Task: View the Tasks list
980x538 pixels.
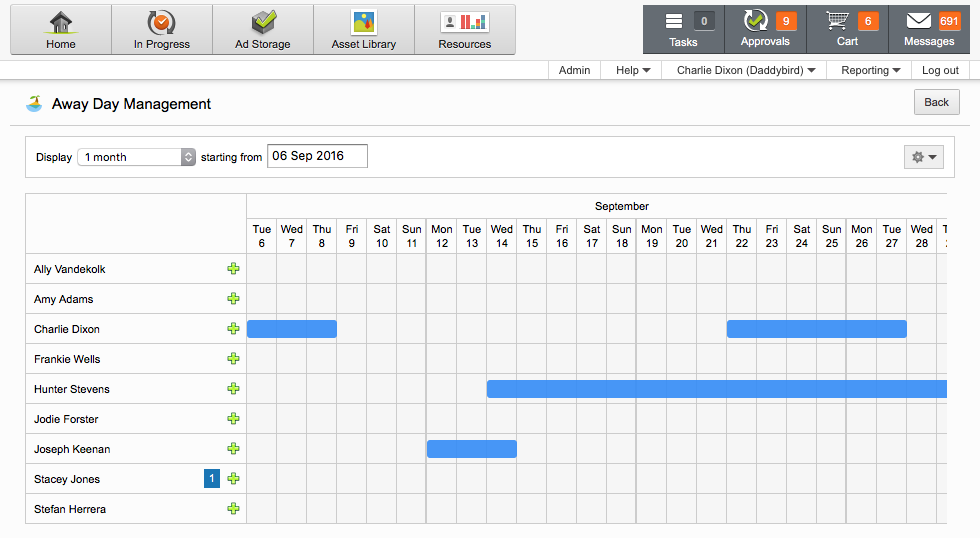Action: 684,29
